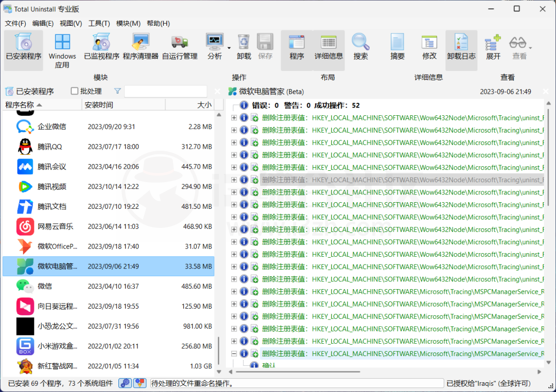Sort by 程序名称 column header
The image size is (556, 392).
click(x=42, y=105)
